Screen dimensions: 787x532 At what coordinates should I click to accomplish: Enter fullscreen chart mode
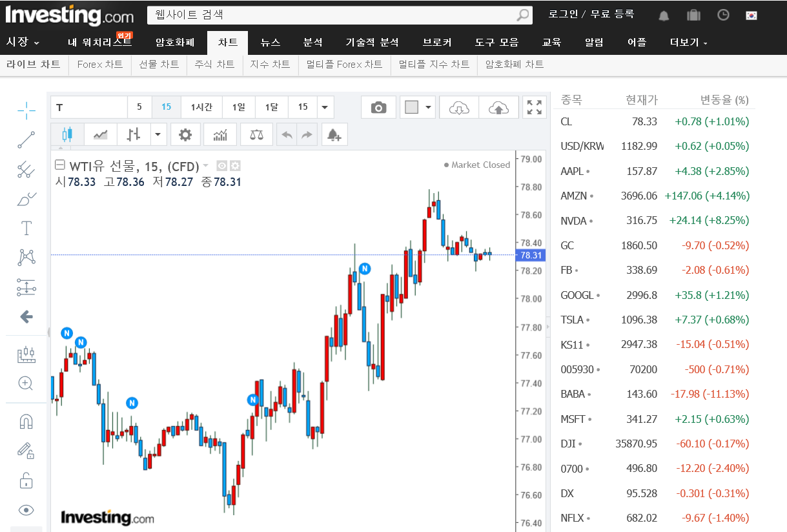pyautogui.click(x=535, y=108)
